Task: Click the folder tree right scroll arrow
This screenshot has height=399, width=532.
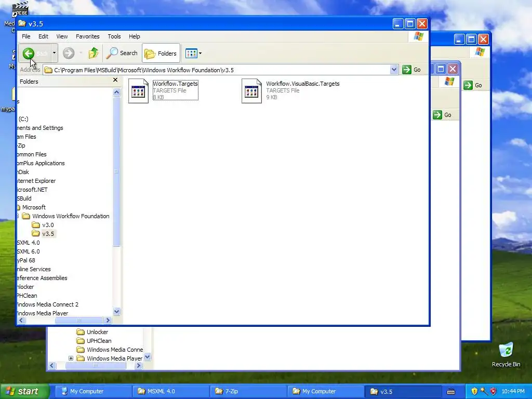Action: [x=108, y=320]
